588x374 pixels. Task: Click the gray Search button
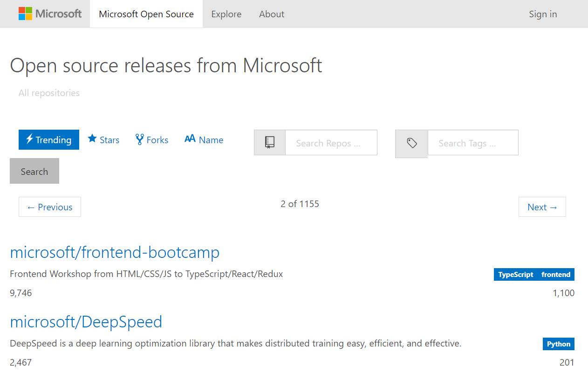pyautogui.click(x=34, y=171)
